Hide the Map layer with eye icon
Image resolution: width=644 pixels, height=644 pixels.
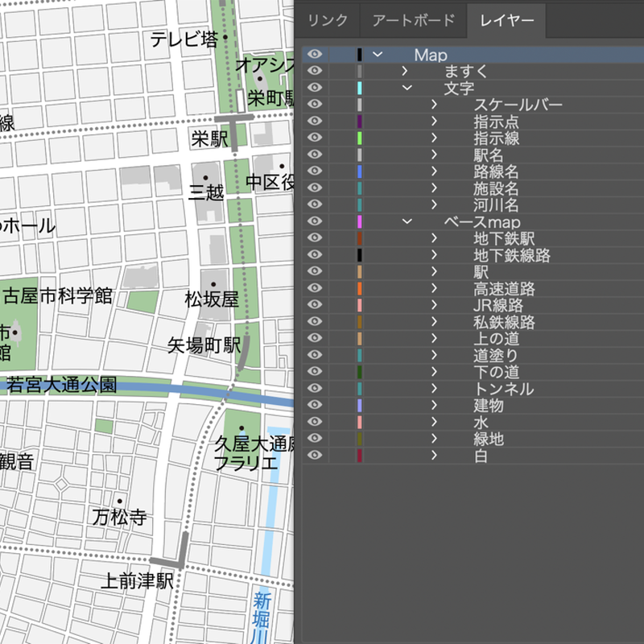pos(315,55)
